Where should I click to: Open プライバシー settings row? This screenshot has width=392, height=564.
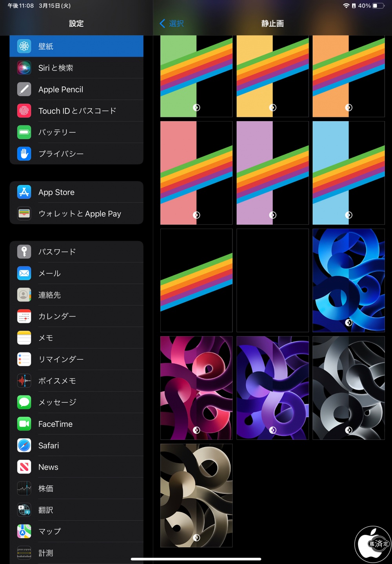coord(76,154)
